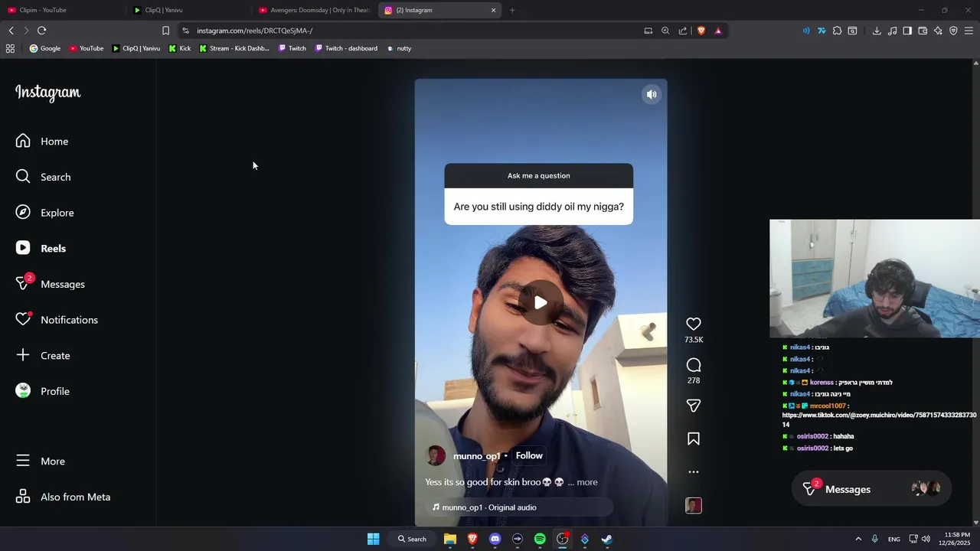Viewport: 980px width, 551px height.
Task: Switch to the Clipim - YouTube tab
Action: pyautogui.click(x=63, y=10)
